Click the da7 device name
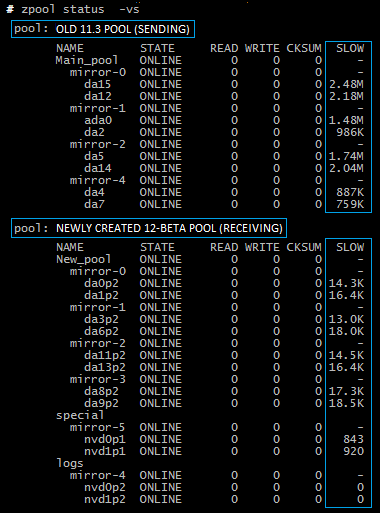This screenshot has width=380, height=513. click(x=94, y=204)
